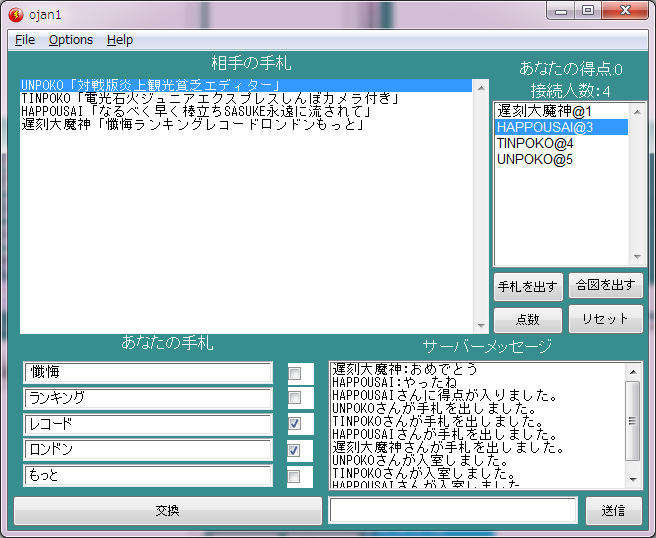Open the Help menu

[x=120, y=40]
